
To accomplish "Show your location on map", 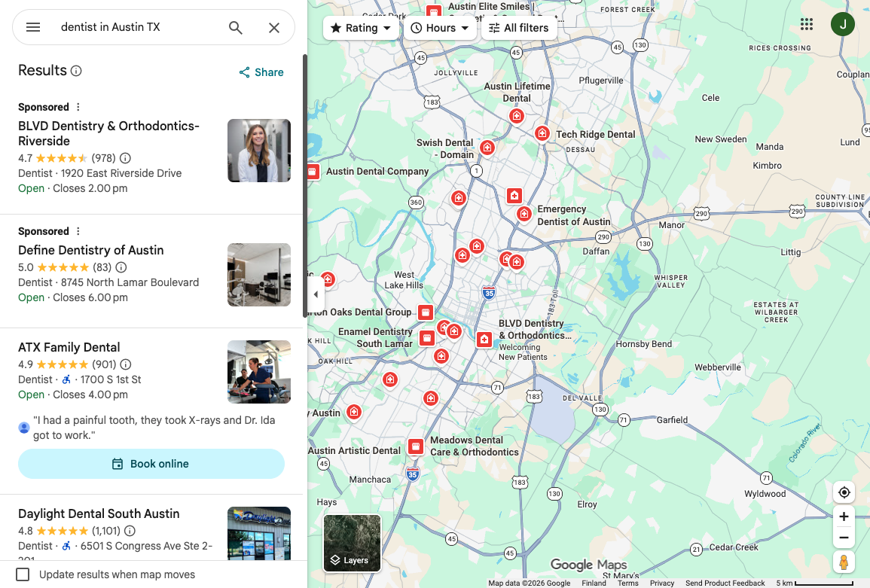I will (844, 492).
